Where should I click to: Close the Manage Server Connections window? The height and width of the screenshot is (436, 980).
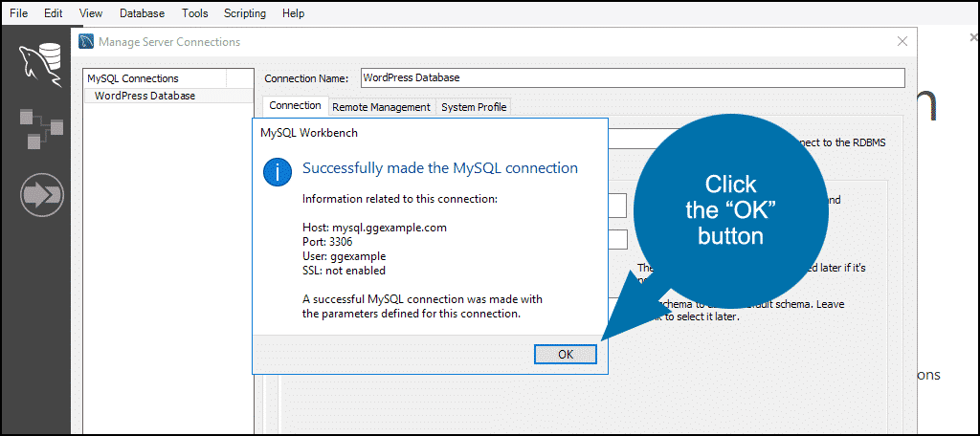coord(902,42)
